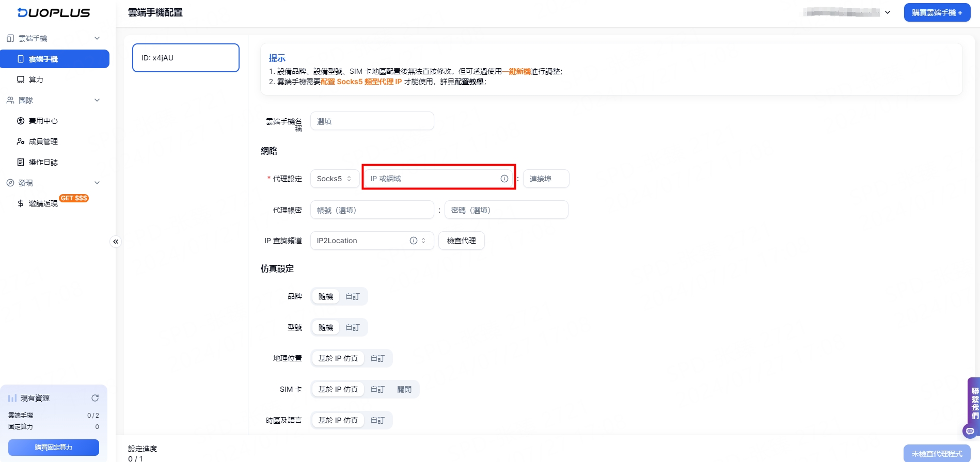This screenshot has height=462, width=980.
Task: Open the 配置教學 tutorial link
Action: 469,82
